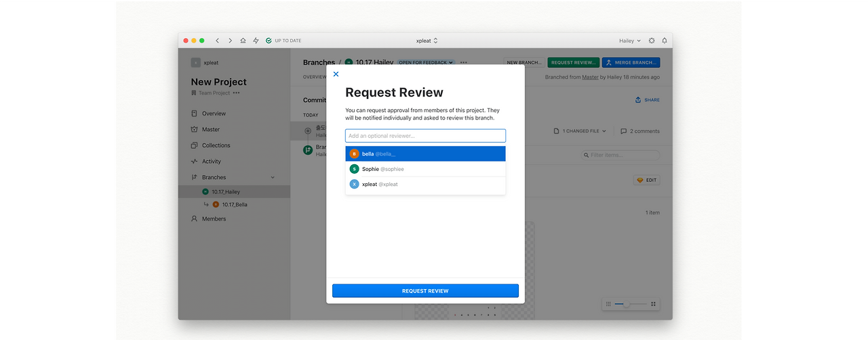Switch to small grid view icon

coord(608,305)
